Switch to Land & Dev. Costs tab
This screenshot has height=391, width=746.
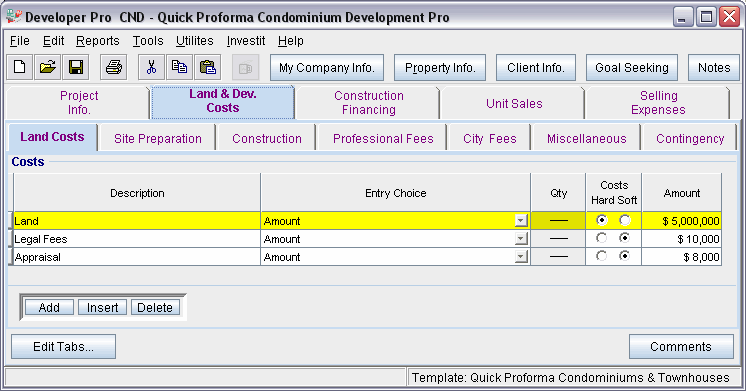pyautogui.click(x=223, y=101)
